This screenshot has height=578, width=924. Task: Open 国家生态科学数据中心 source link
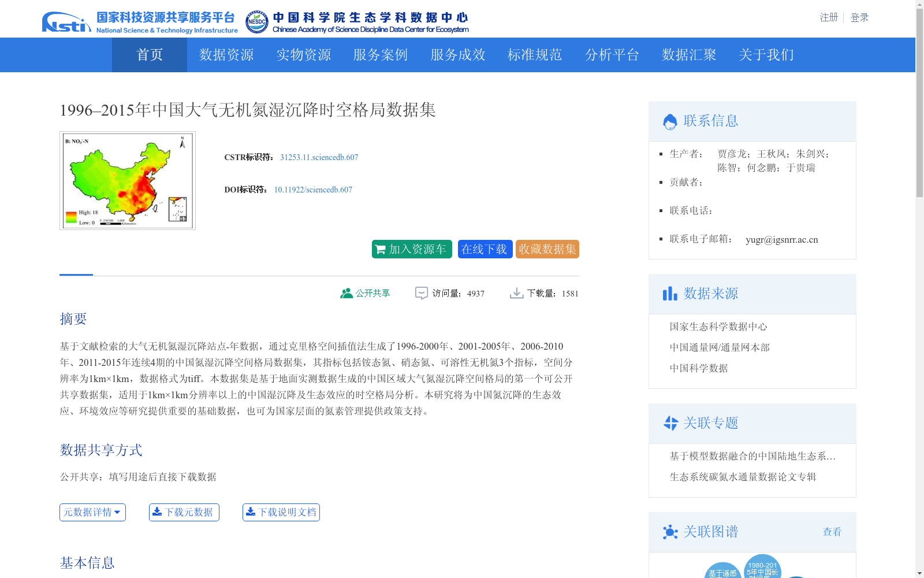[718, 327]
